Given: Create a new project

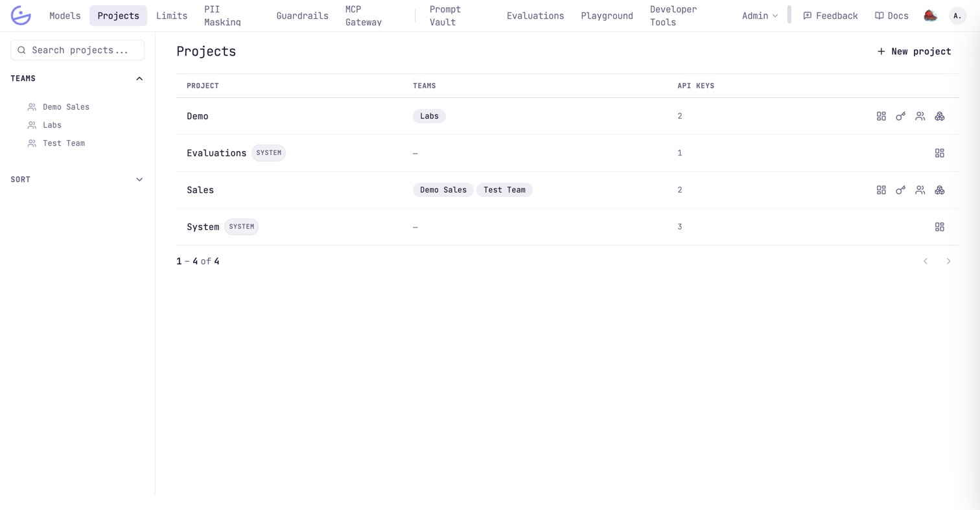Looking at the screenshot, I should (914, 51).
